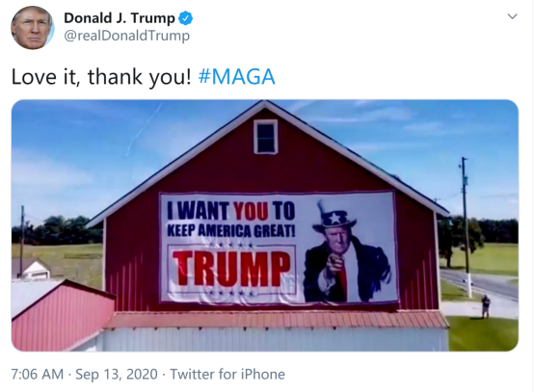Click the star-spangled top hat in the banner
Screen dimensions: 534x392
click(334, 217)
